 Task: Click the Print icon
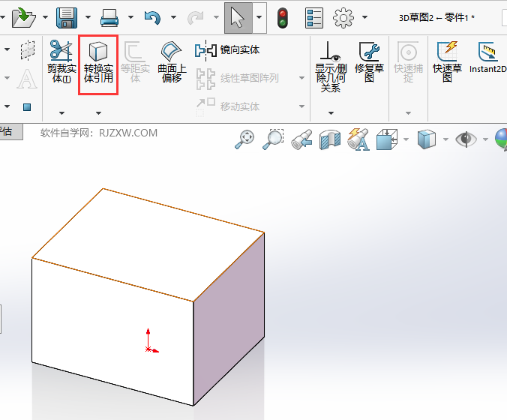(x=109, y=18)
